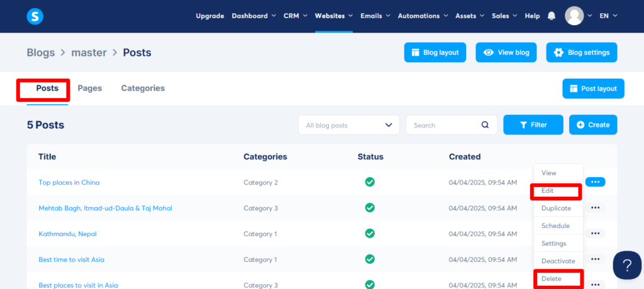Image resolution: width=644 pixels, height=289 pixels.
Task: Open Mehtab Bagh, Itmad-ud-Daula & Taj Mahal post
Action: point(105,208)
